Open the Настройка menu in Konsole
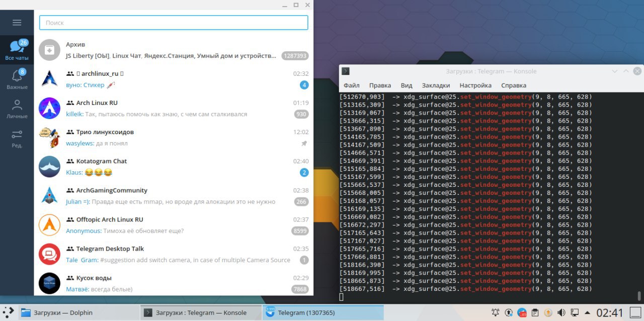The width and height of the screenshot is (644, 321). point(475,85)
